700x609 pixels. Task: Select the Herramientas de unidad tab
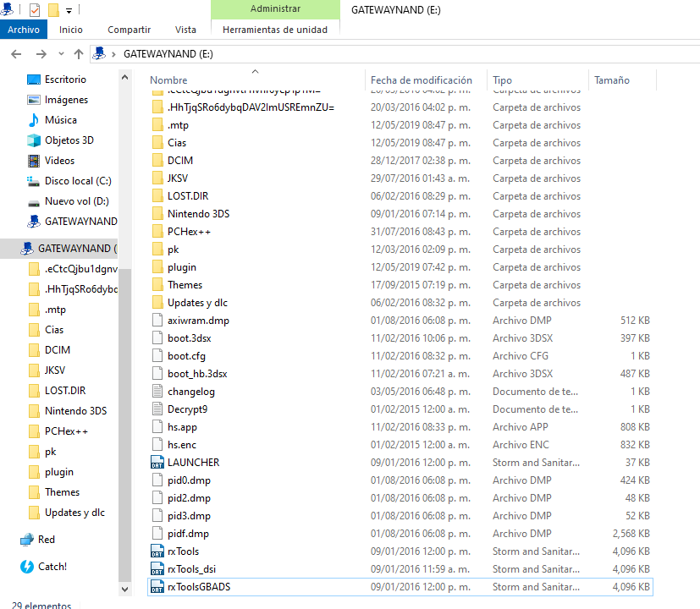click(x=275, y=30)
